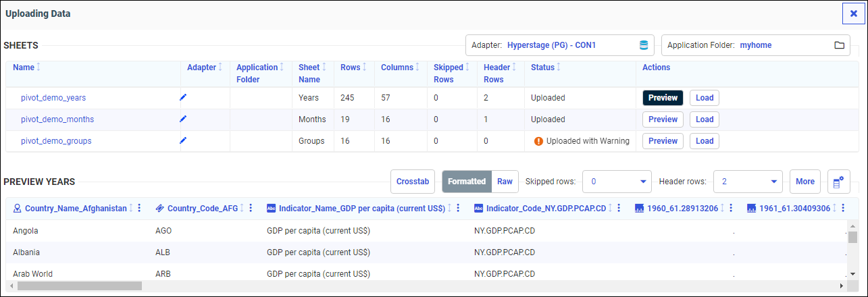The image size is (868, 297).
Task: Switch preview to Formatted mode
Action: pos(466,182)
